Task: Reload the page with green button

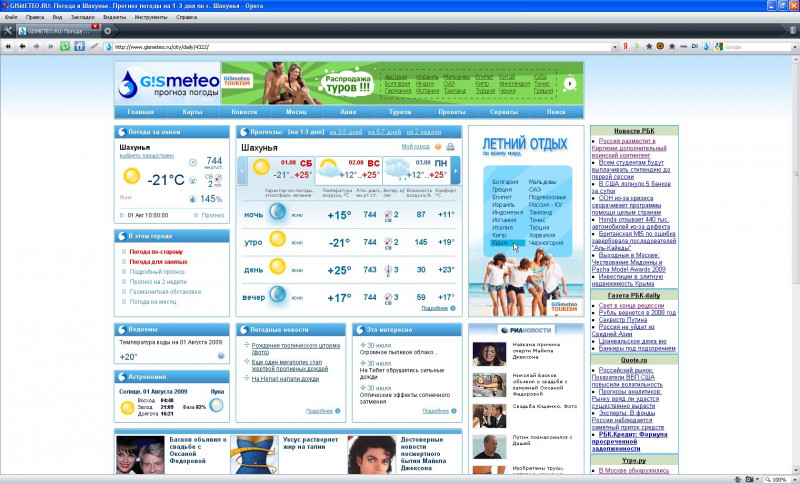Action: tap(65, 46)
